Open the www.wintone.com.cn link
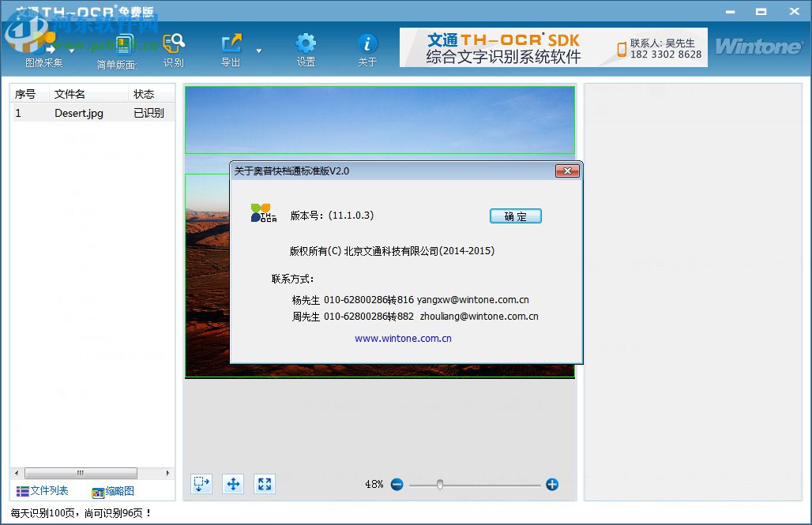Viewport: 812px width, 525px height. click(x=403, y=338)
